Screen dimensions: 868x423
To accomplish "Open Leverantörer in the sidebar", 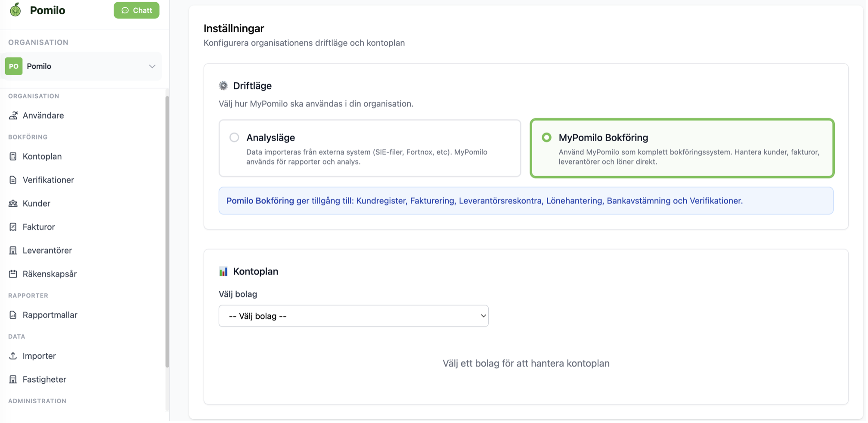I will (47, 250).
